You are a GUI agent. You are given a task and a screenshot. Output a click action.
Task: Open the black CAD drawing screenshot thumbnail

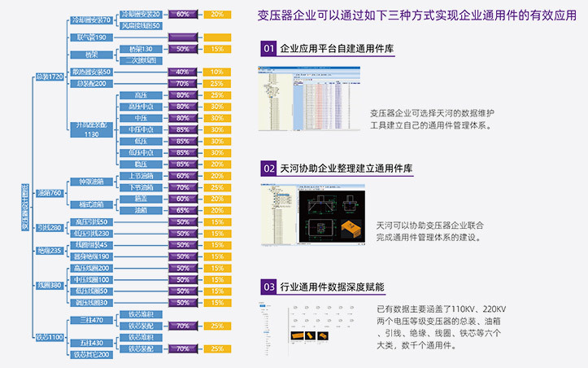pyautogui.click(x=313, y=214)
